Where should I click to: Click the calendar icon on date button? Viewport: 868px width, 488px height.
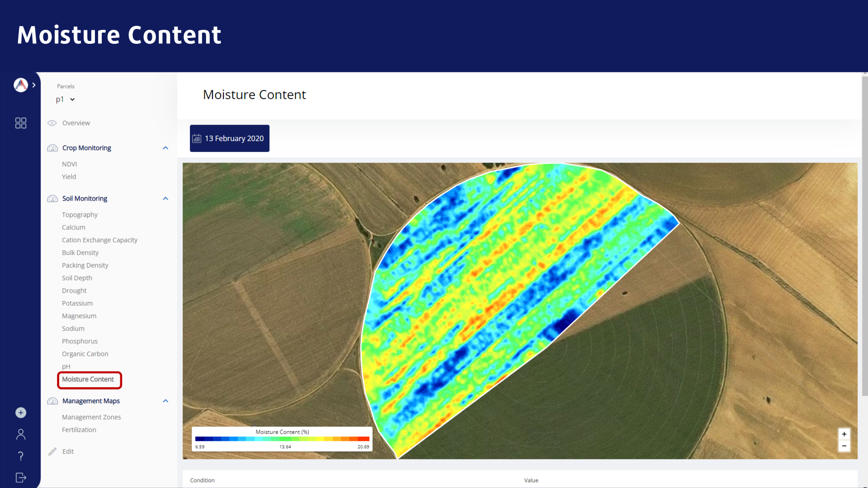click(x=197, y=138)
